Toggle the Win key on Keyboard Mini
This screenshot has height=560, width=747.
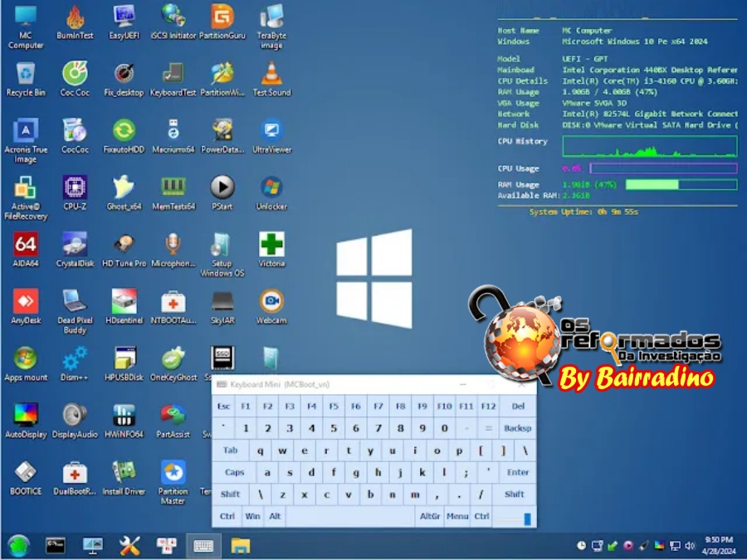[252, 516]
